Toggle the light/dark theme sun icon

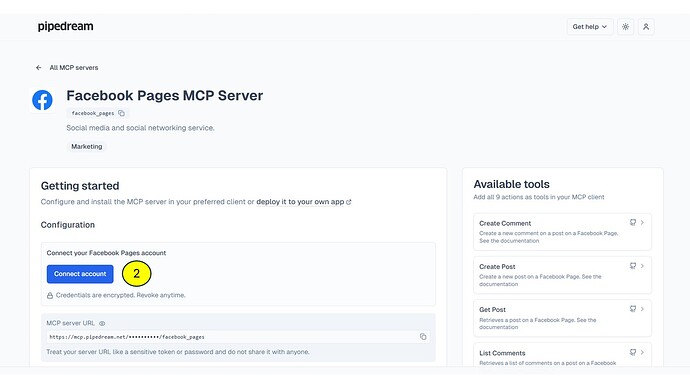click(x=625, y=27)
